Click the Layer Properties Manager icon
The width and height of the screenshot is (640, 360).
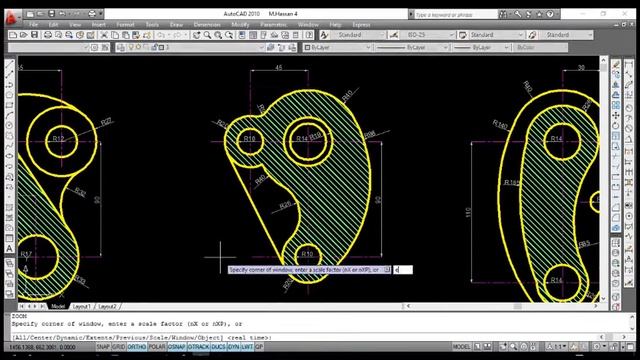point(121,47)
